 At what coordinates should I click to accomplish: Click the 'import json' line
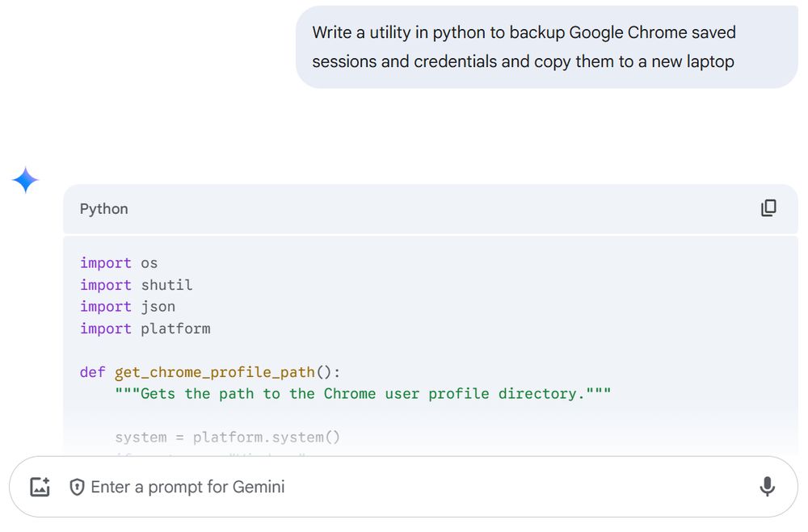click(128, 307)
